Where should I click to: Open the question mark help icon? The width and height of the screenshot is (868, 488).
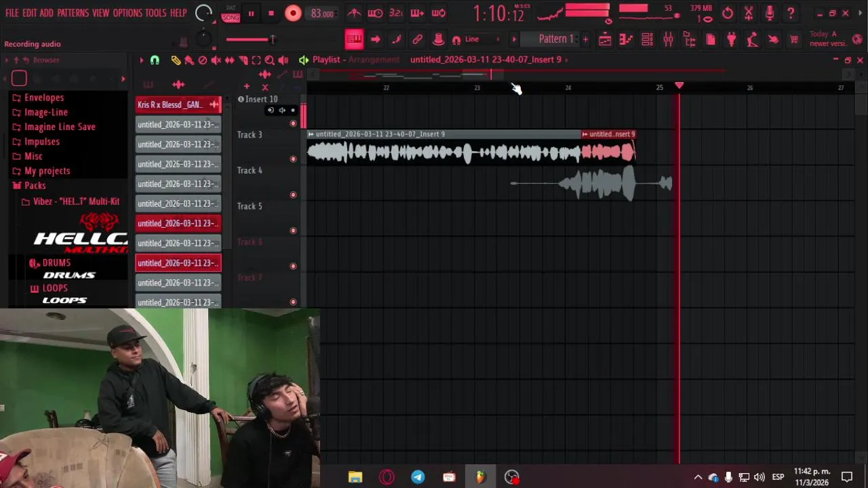791,13
